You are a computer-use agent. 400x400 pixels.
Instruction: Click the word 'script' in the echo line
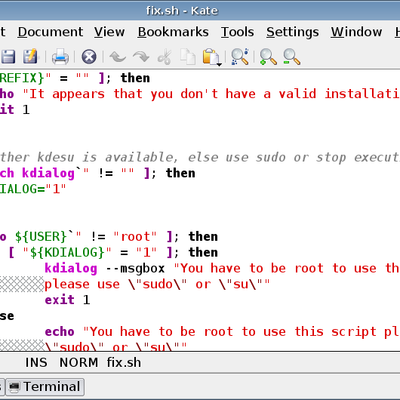[x=354, y=332]
